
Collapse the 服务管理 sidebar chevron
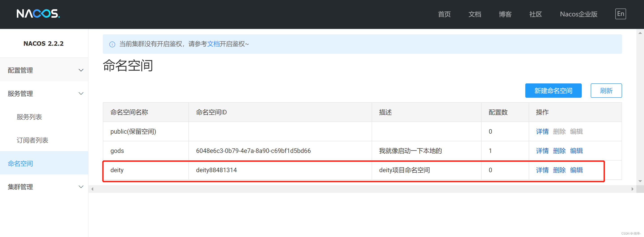(x=81, y=93)
